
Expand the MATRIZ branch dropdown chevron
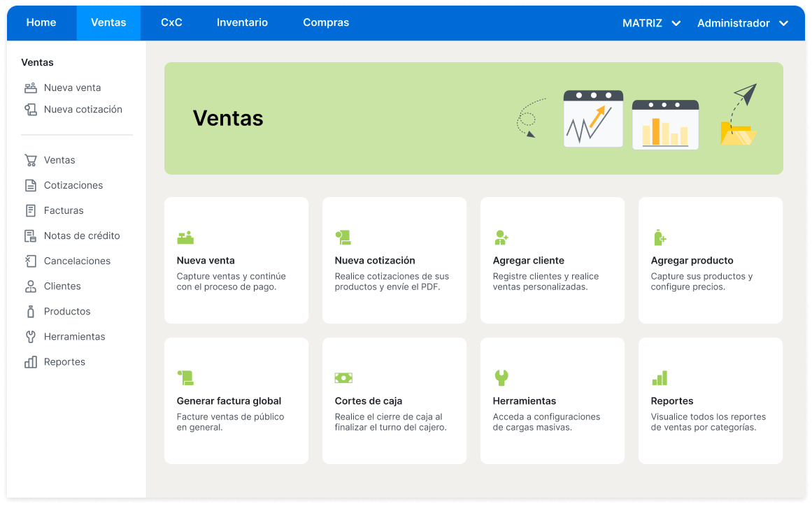[676, 23]
